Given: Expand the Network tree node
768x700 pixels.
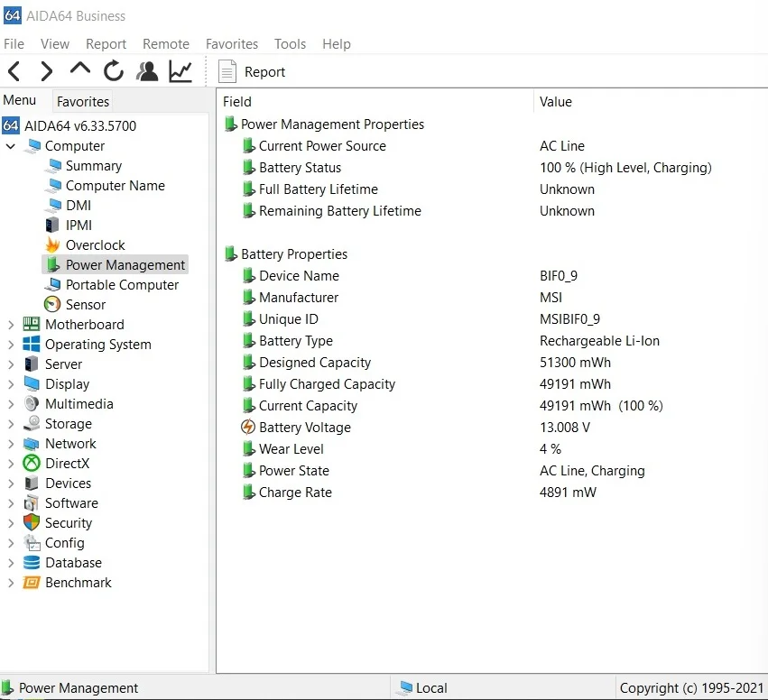Looking at the screenshot, I should coord(11,444).
